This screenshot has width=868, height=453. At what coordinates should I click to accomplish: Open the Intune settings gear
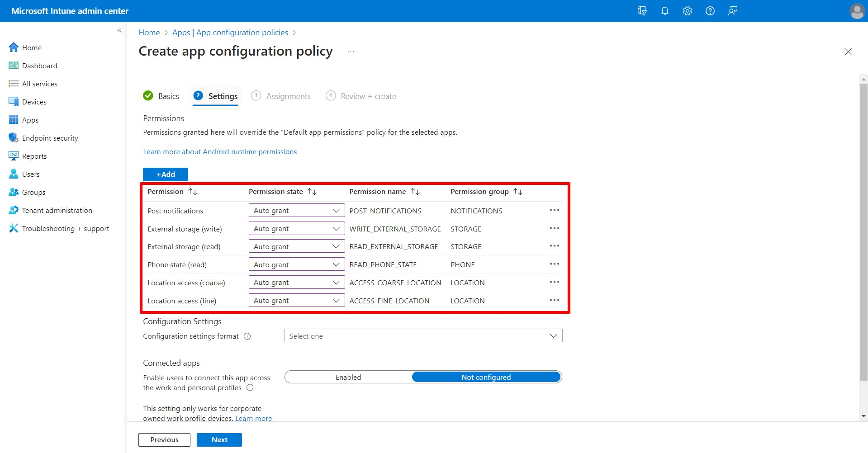coord(687,10)
